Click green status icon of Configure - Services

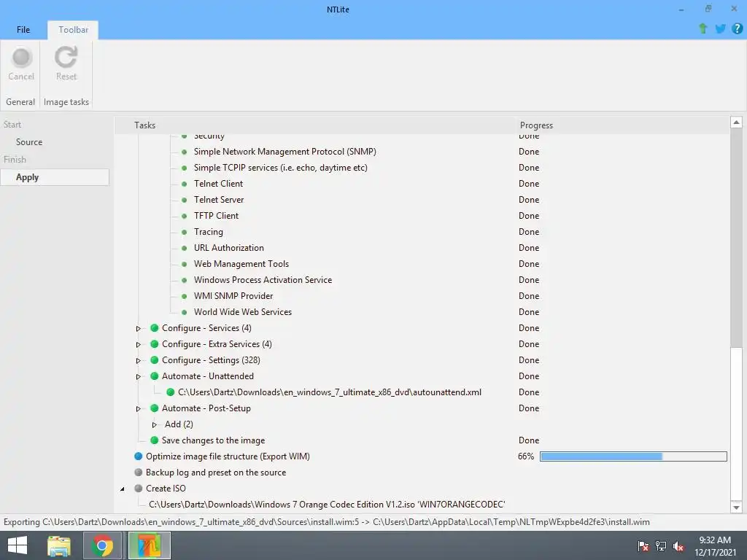point(155,328)
